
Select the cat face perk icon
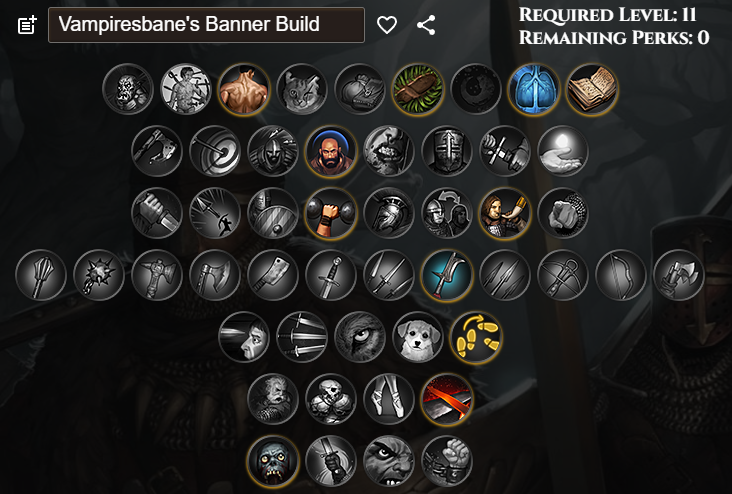[x=302, y=89]
